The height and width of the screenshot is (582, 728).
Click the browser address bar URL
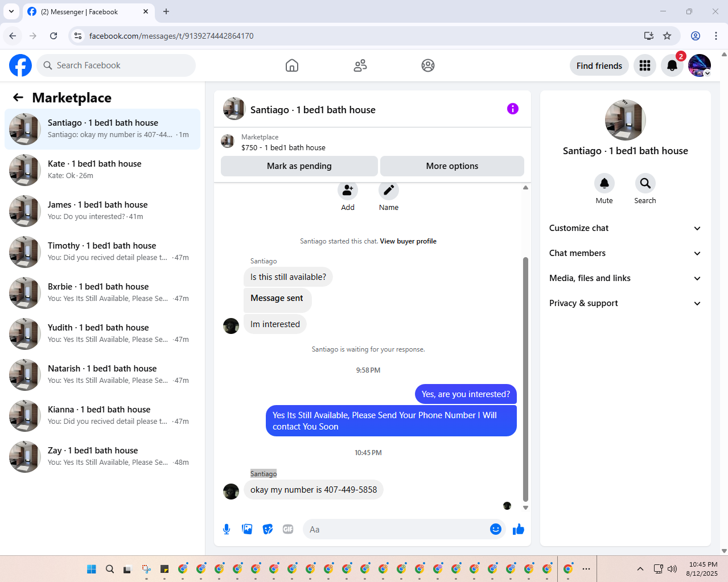pos(171,36)
